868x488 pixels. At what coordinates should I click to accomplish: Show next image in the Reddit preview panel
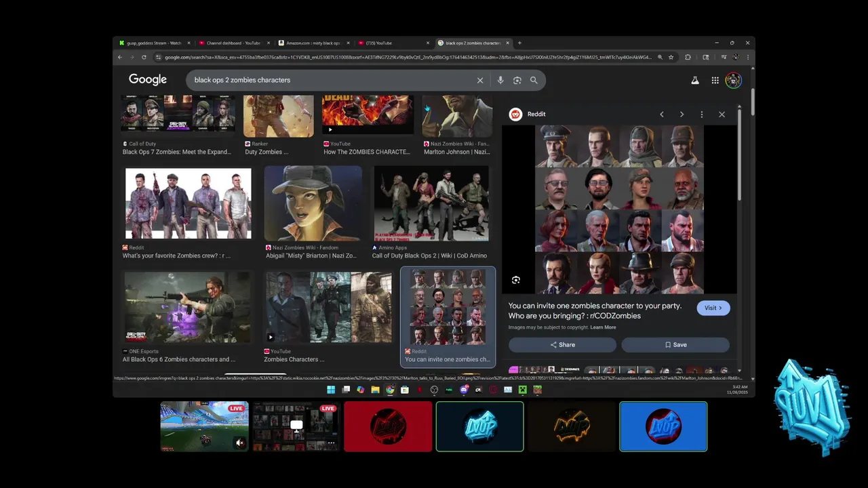click(682, 115)
